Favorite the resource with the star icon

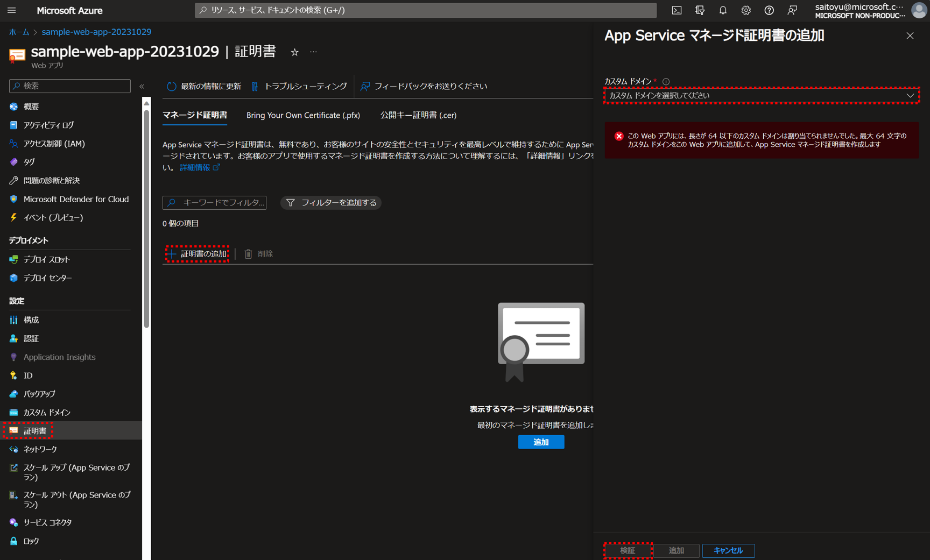coord(294,52)
